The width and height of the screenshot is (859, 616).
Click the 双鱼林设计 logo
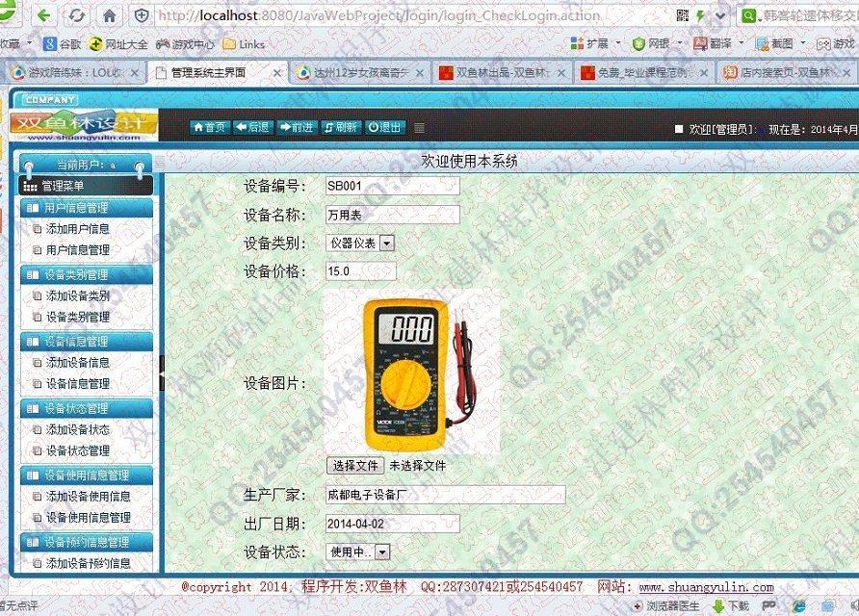(x=83, y=125)
